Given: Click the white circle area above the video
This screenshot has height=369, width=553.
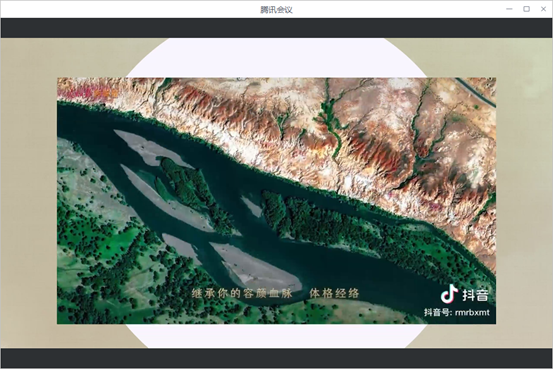Looking at the screenshot, I should (x=276, y=58).
